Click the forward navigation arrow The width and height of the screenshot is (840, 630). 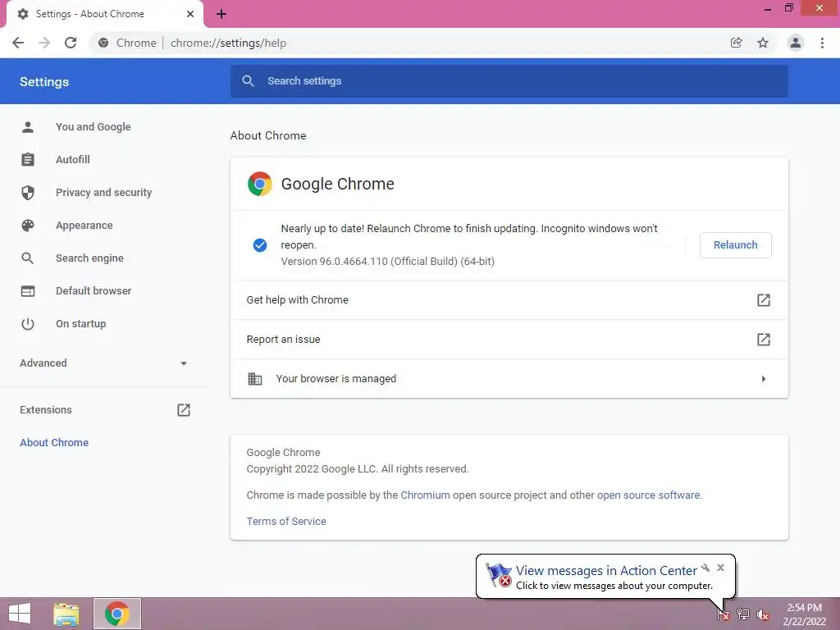pos(44,43)
